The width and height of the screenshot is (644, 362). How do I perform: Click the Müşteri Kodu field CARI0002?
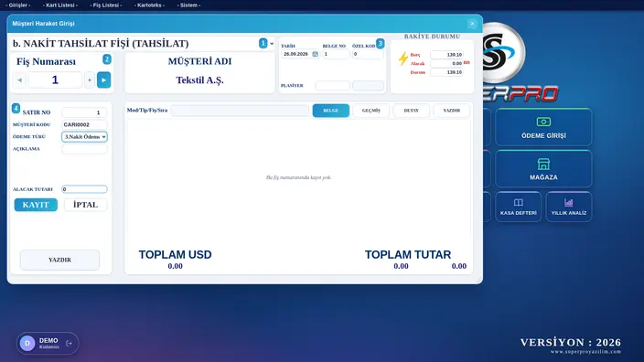(x=84, y=124)
